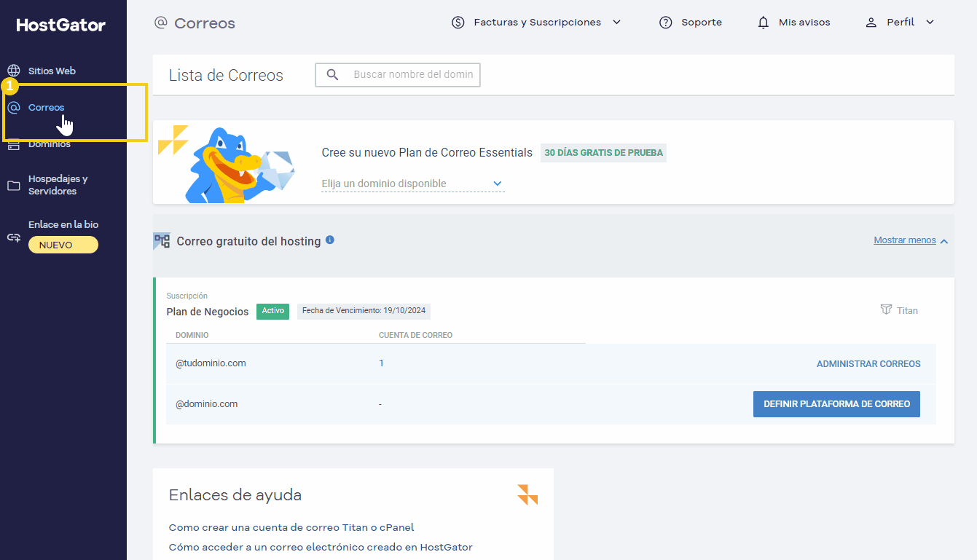Go to Sitios Web in the sidebar
977x560 pixels.
52,71
